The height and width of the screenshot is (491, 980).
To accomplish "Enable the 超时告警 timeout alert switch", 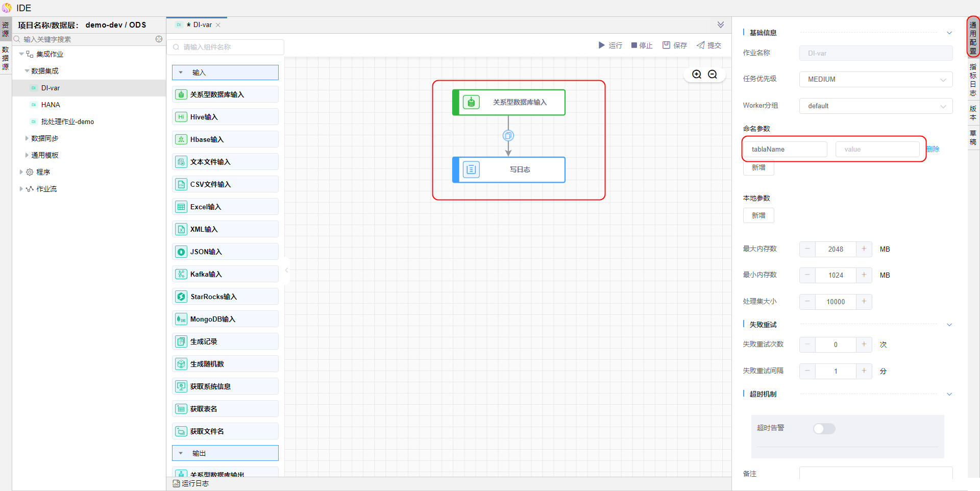I will coord(824,429).
